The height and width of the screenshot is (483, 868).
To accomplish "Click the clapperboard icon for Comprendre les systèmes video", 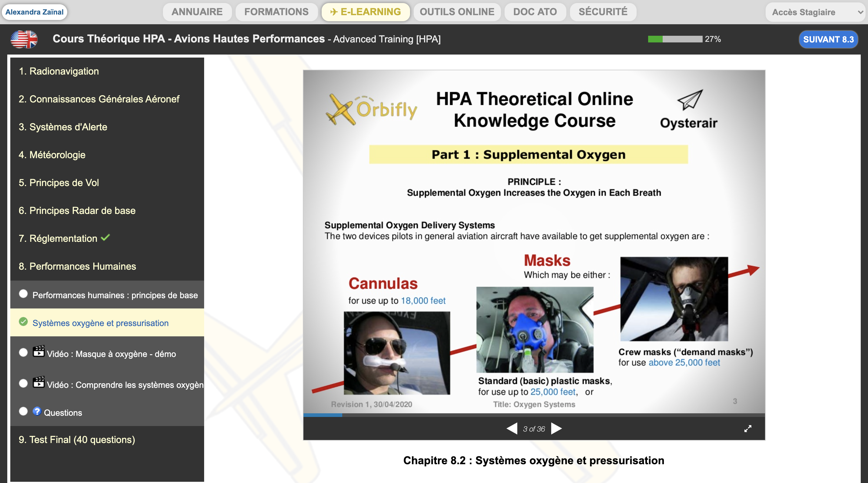I will 38,382.
